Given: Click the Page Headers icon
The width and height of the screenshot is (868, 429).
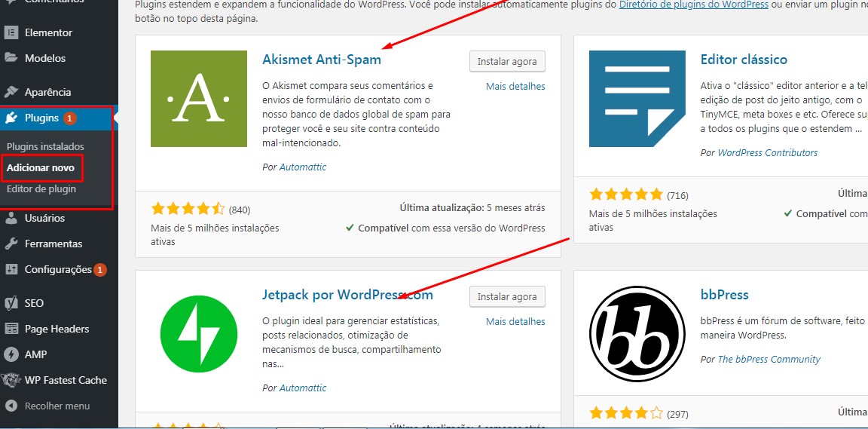Looking at the screenshot, I should point(11,329).
